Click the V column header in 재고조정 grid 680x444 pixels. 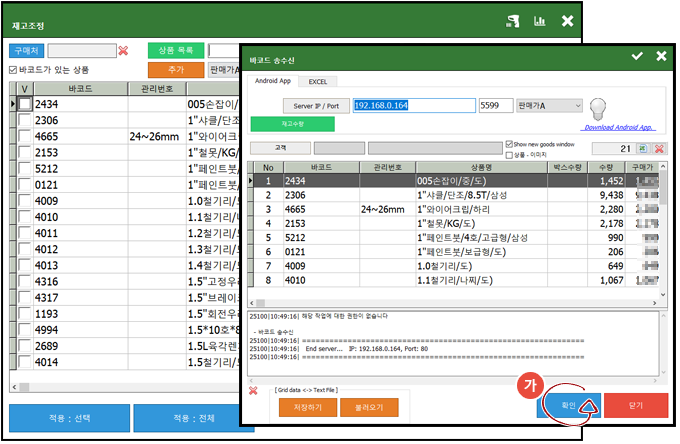click(25, 89)
